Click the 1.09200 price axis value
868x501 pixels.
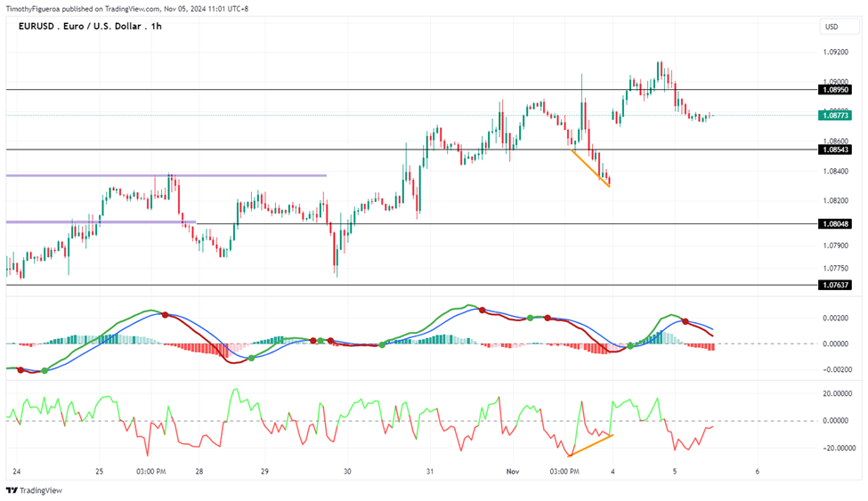(835, 53)
